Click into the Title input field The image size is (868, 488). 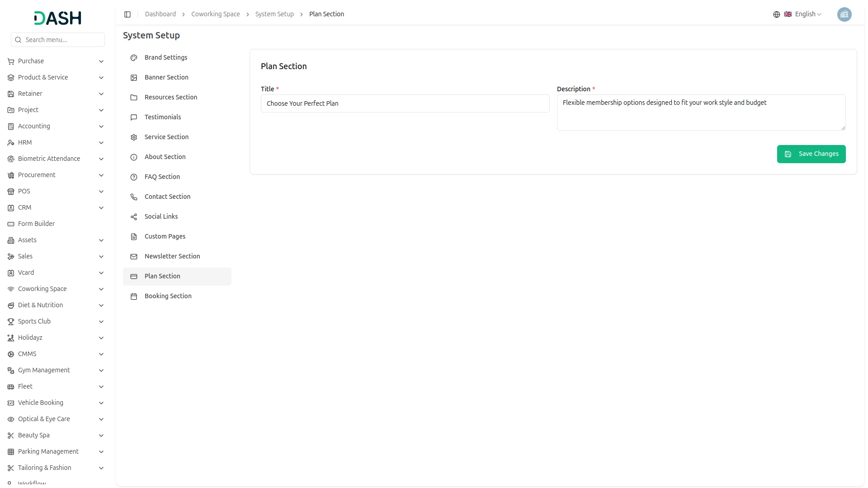[x=405, y=103]
